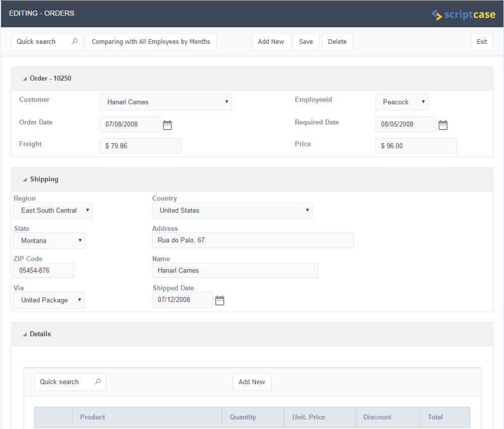
Task: Click the Freight field label
Action: tap(31, 144)
